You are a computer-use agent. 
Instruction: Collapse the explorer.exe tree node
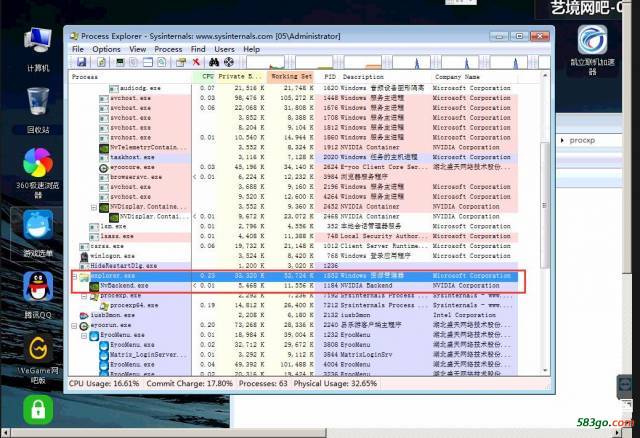click(75, 276)
